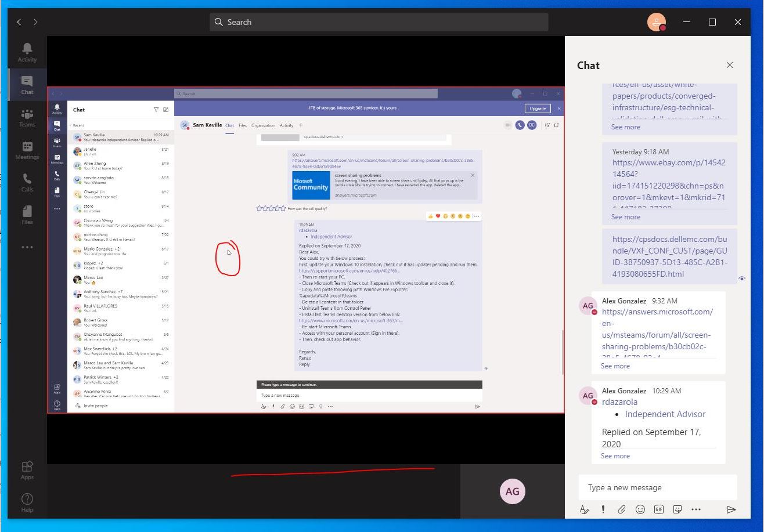
Task: Open more messaging options ellipsis
Action: pyautogui.click(x=696, y=509)
